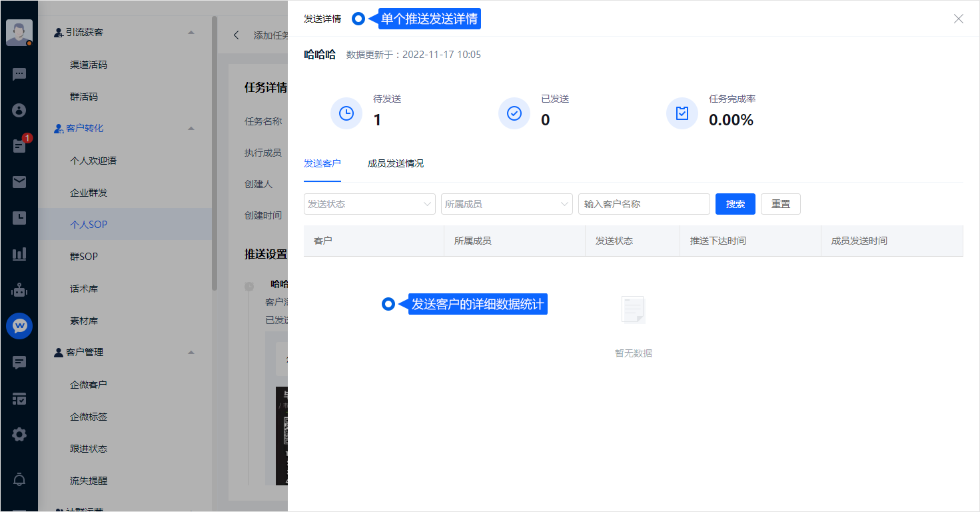This screenshot has width=980, height=512.
Task: Select the 发送客户 tab
Action: coord(322,163)
